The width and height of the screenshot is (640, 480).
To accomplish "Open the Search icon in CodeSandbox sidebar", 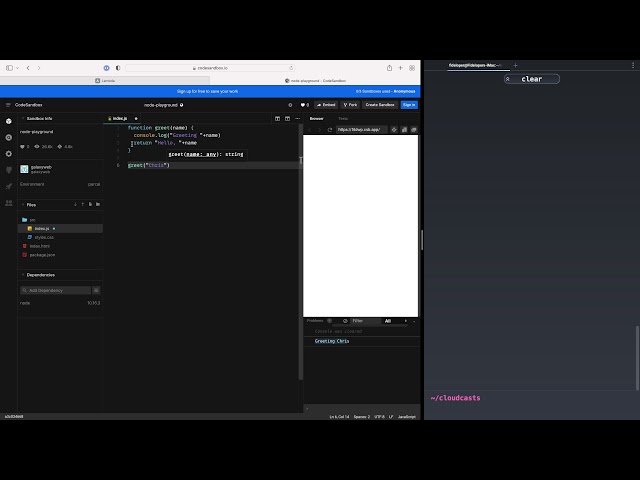I will 9,138.
